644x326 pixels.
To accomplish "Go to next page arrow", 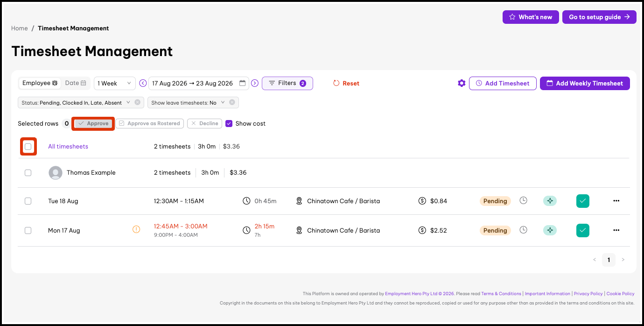I will (623, 260).
